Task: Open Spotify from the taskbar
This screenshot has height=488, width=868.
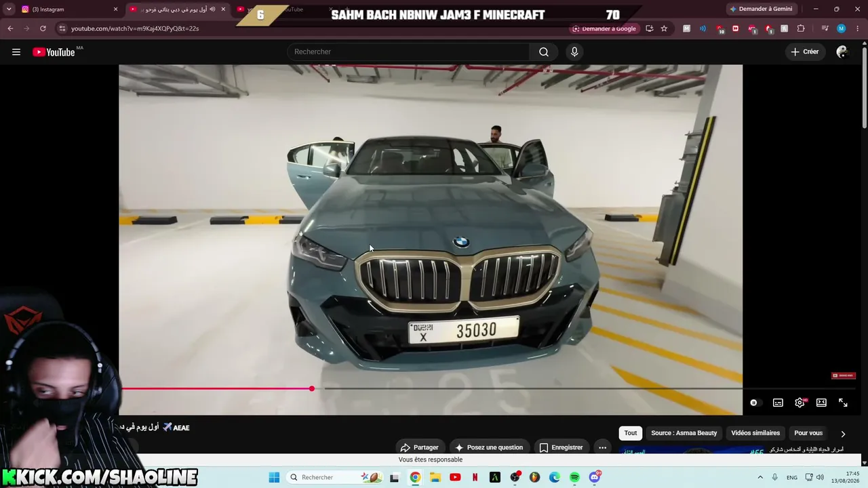Action: coord(574,477)
